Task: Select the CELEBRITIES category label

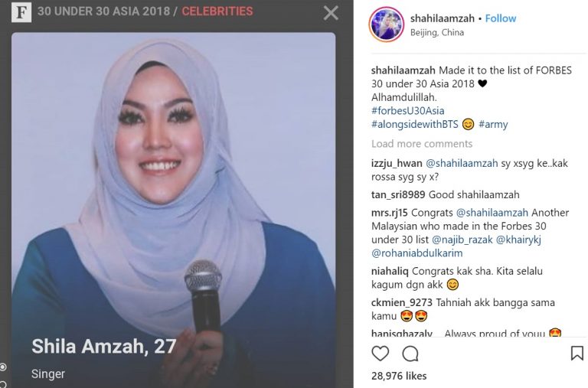Action: pos(217,11)
